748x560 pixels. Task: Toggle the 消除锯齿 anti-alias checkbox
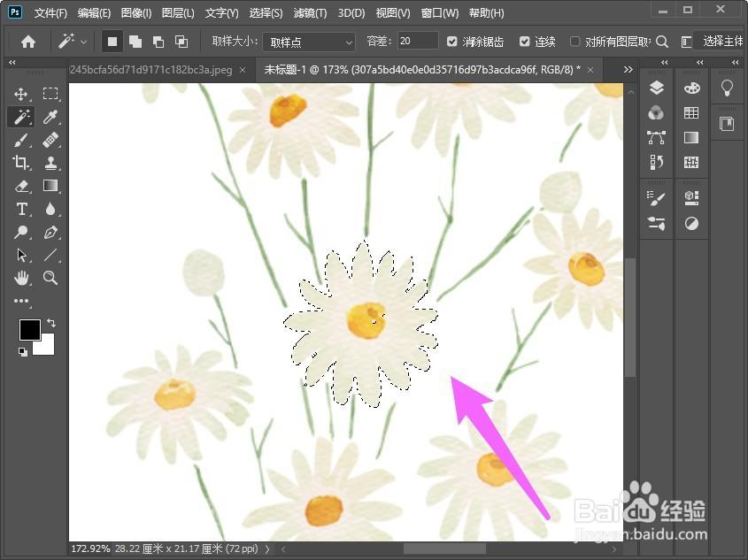pos(451,42)
